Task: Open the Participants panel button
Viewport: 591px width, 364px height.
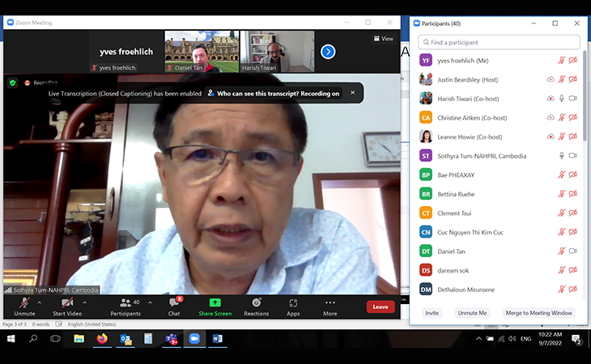Action: [125, 307]
